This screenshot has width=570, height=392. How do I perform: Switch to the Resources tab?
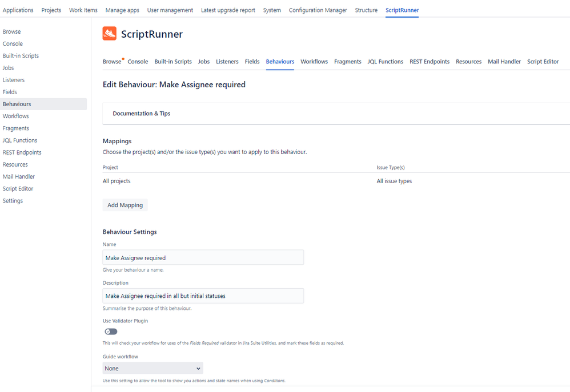pos(468,62)
